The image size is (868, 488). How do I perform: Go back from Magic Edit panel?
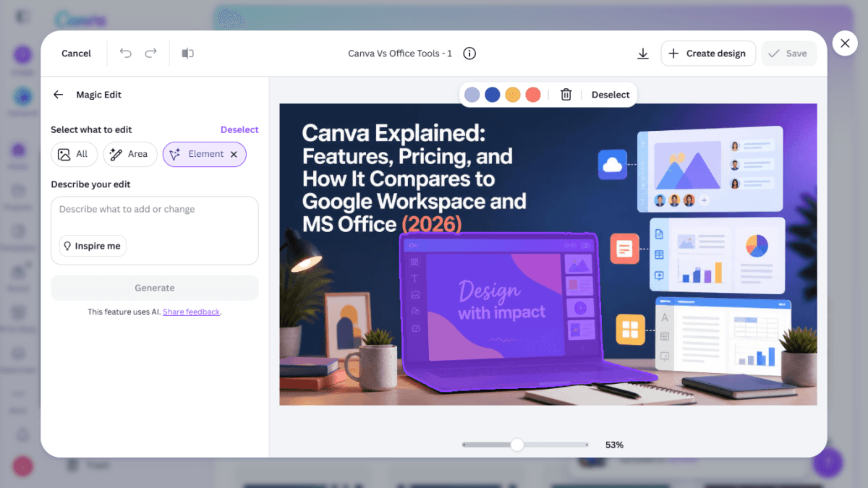59,95
